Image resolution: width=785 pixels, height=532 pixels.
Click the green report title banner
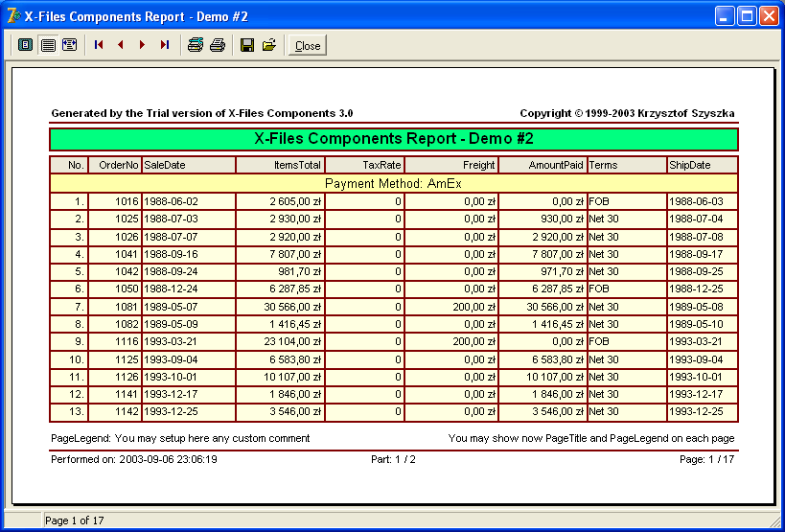pos(393,139)
